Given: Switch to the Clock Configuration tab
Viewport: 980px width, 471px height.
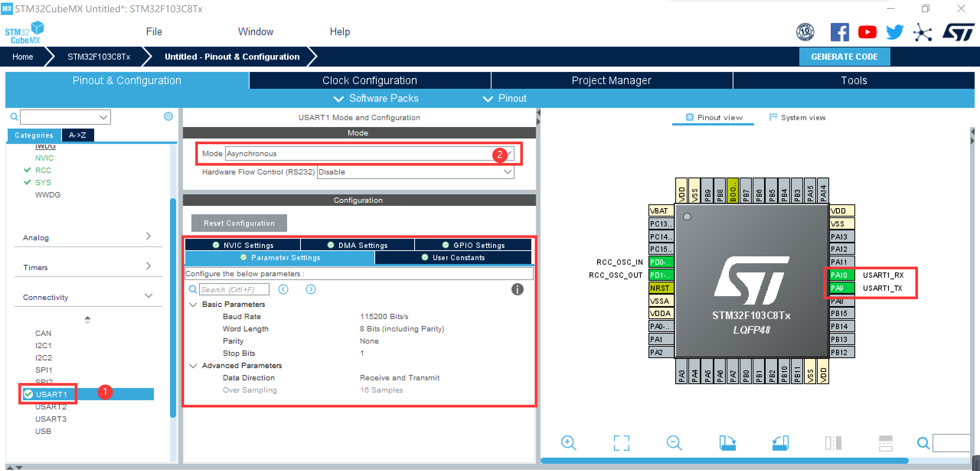Looking at the screenshot, I should [370, 80].
